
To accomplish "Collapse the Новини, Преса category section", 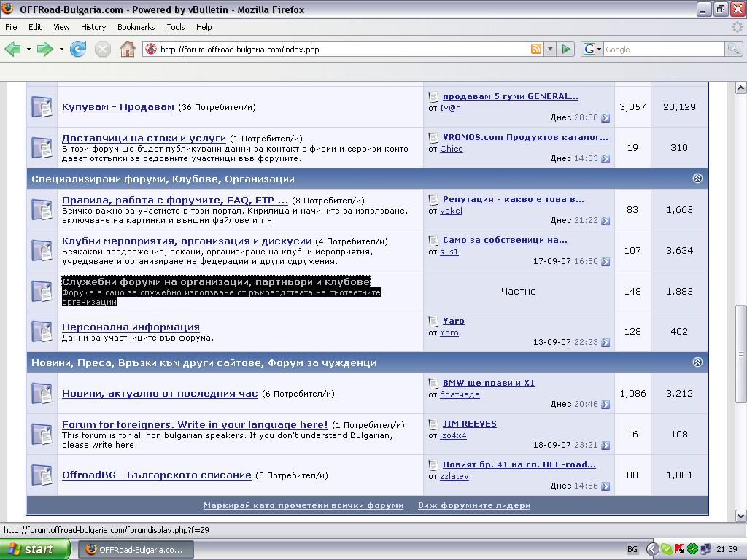I will [x=697, y=362].
